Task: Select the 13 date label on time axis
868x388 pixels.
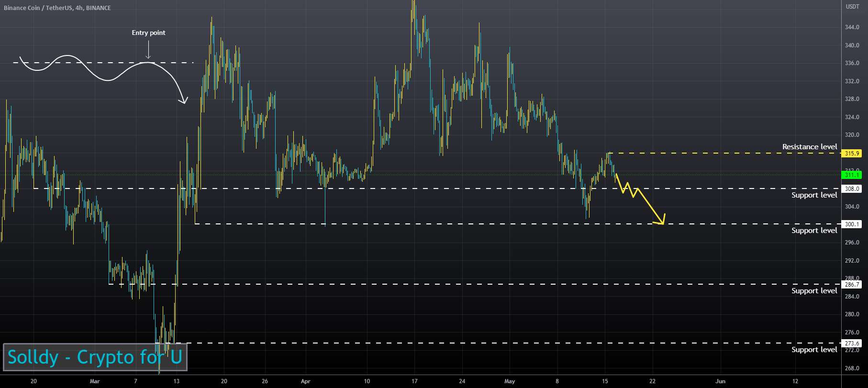Action: (x=177, y=381)
